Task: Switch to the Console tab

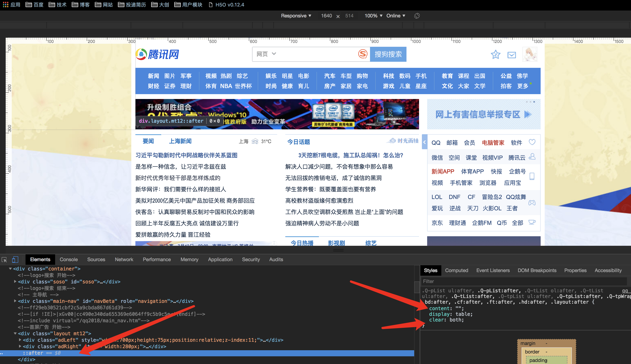Action: pyautogui.click(x=68, y=260)
